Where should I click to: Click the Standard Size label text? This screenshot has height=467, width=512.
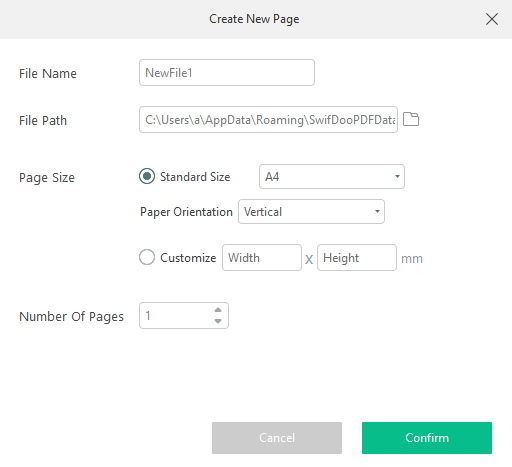click(195, 177)
